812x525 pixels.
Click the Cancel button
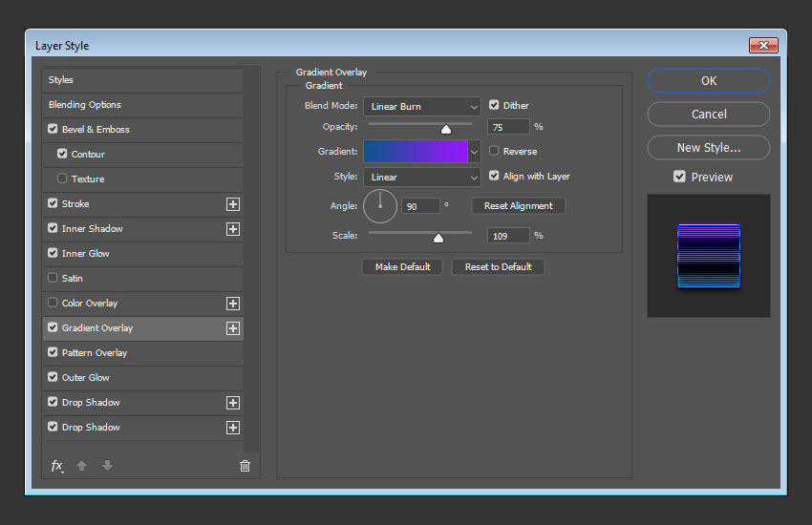[x=709, y=114]
